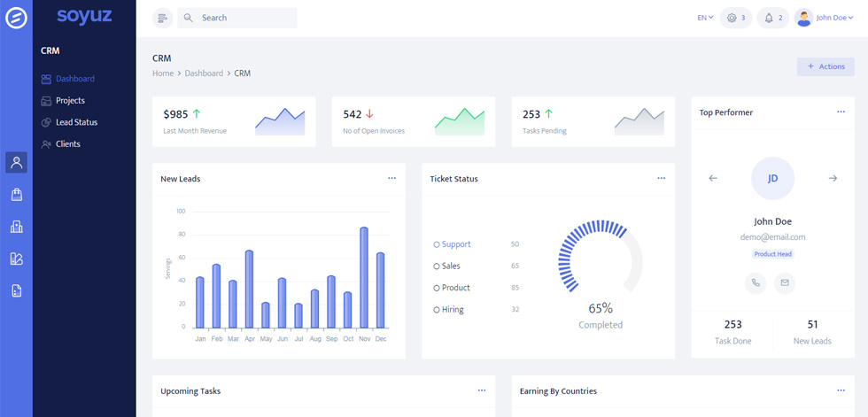Click the phone icon under Product Head
This screenshot has height=417, width=868.
click(x=756, y=283)
